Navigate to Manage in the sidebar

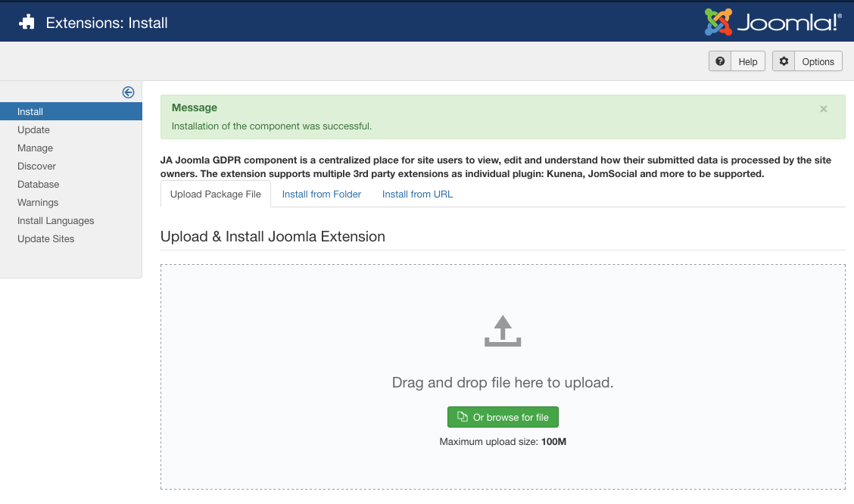point(35,148)
